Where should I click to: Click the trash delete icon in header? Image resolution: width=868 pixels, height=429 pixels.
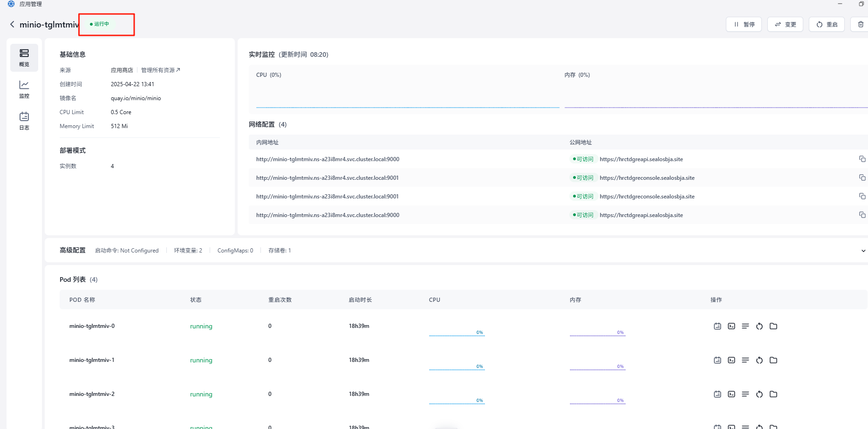[x=860, y=24]
